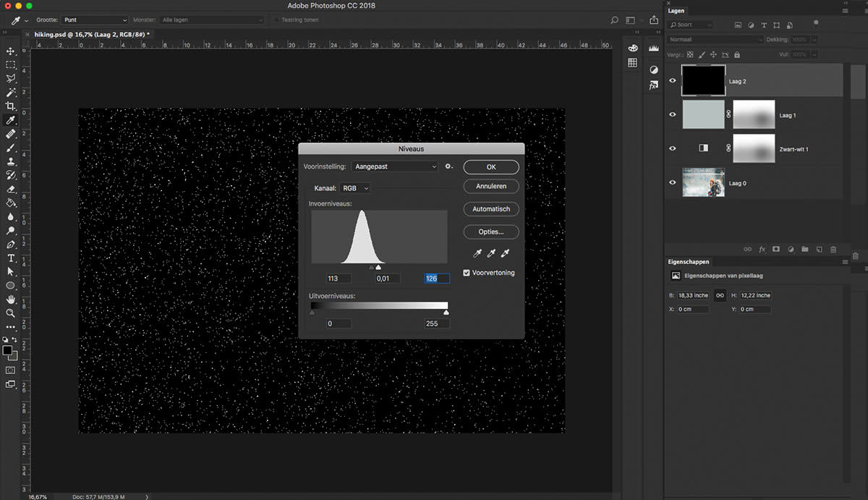The image size is (868, 500).
Task: Switch to the hiking.psd document tab
Action: pyautogui.click(x=90, y=34)
